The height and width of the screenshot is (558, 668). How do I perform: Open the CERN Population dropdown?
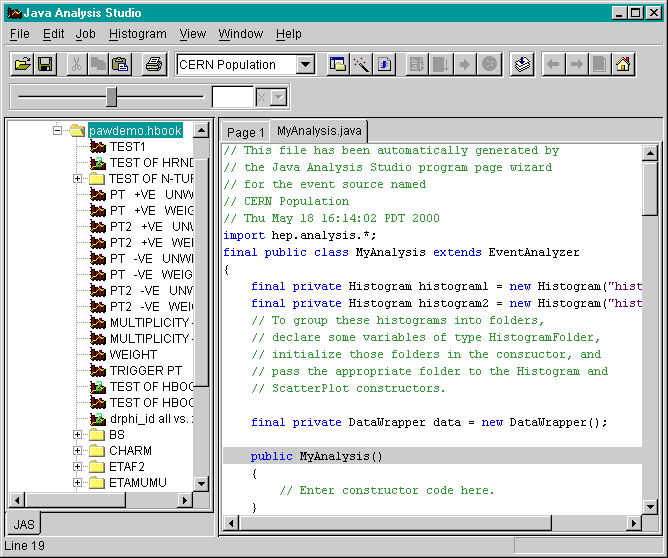[x=305, y=65]
